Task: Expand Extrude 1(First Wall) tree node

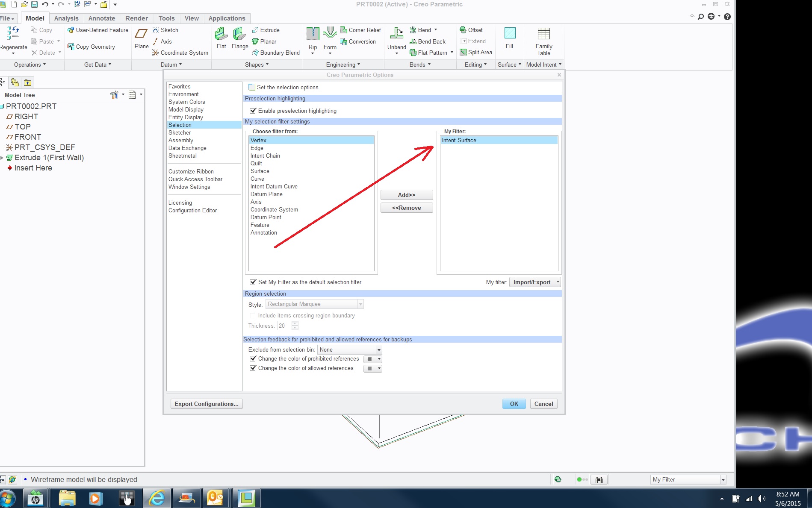Action: 2,158
